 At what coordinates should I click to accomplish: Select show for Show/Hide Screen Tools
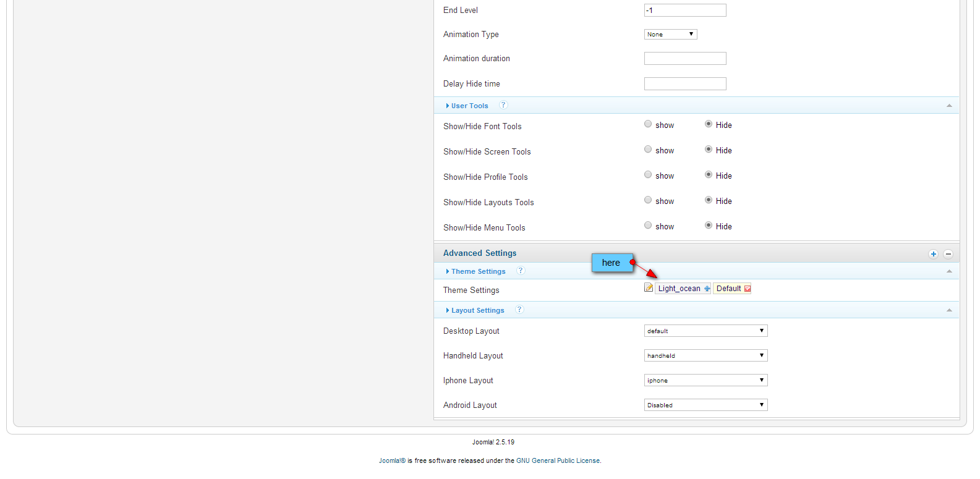coord(648,150)
